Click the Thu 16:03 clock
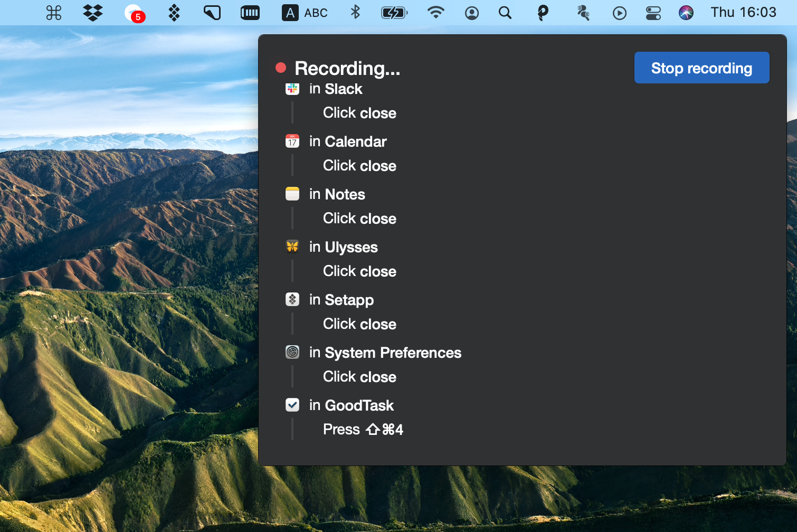The image size is (797, 532). click(x=743, y=12)
